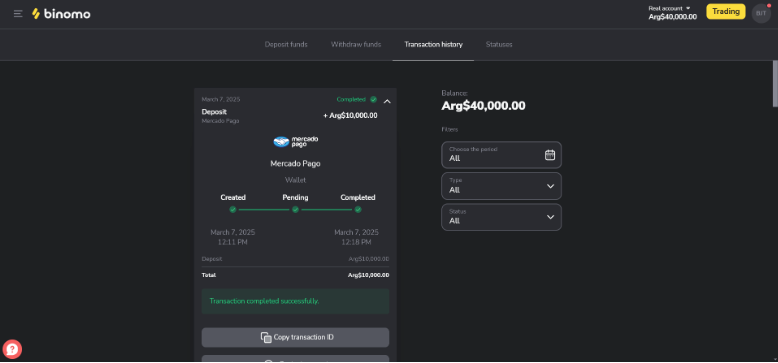The image size is (778, 363).
Task: Click the Wallet label under Mercado Pago
Action: (x=295, y=180)
